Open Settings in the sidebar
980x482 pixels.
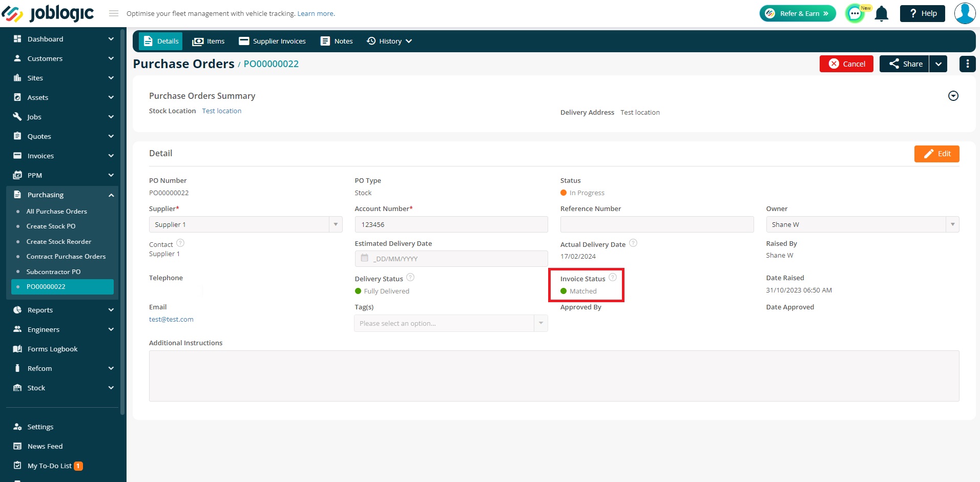pos(40,427)
